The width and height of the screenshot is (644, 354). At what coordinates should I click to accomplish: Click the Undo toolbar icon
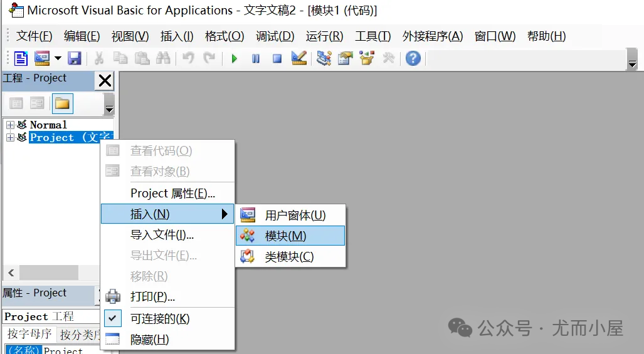pyautogui.click(x=188, y=58)
